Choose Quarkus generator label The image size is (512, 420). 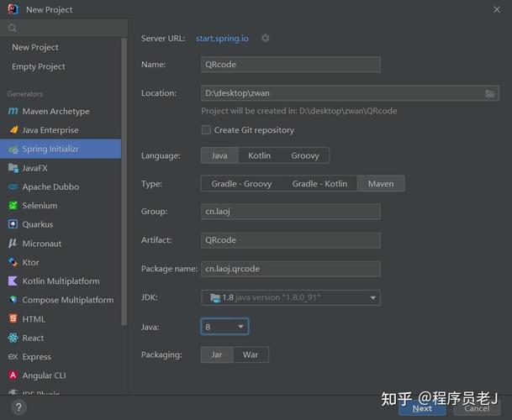(38, 224)
